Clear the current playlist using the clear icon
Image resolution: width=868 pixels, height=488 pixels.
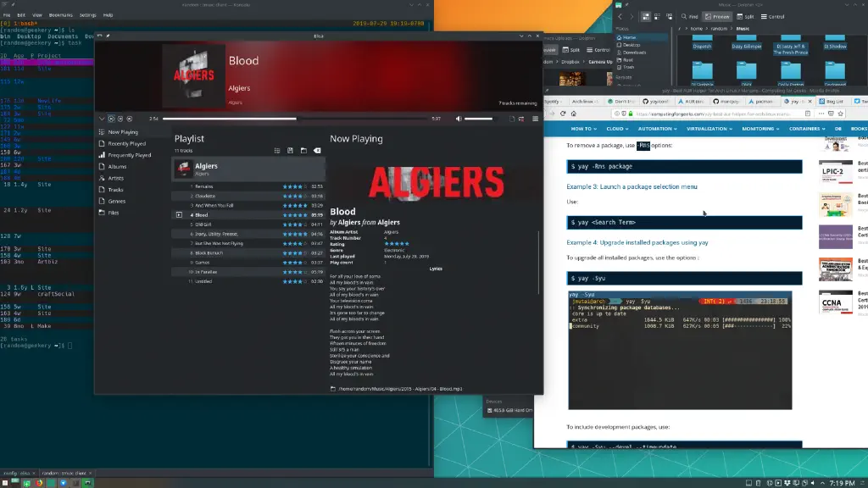click(x=316, y=150)
